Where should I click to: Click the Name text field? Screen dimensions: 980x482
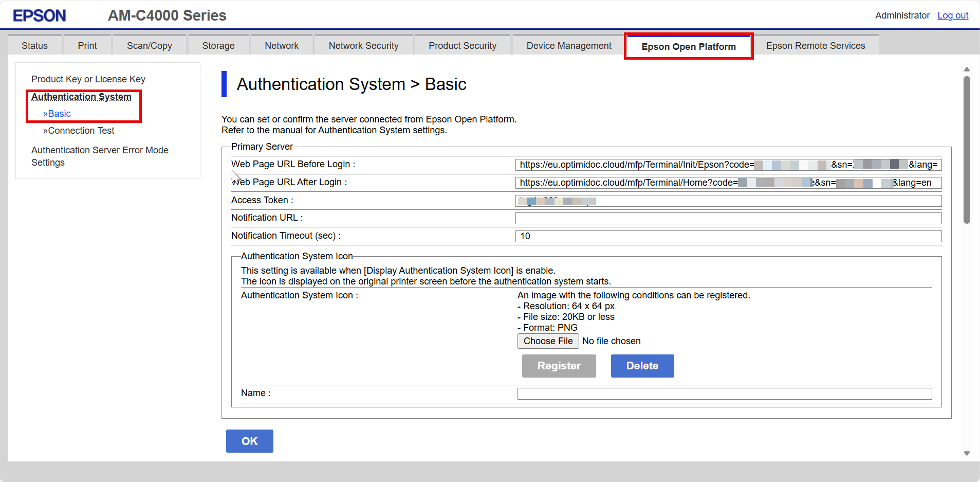point(724,394)
